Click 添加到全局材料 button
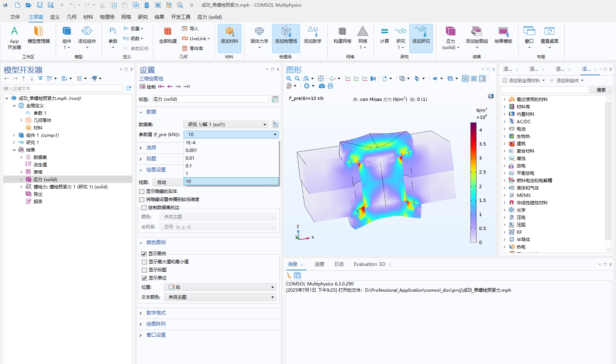Image resolution: width=616 pixels, height=364 pixels. click(523, 80)
